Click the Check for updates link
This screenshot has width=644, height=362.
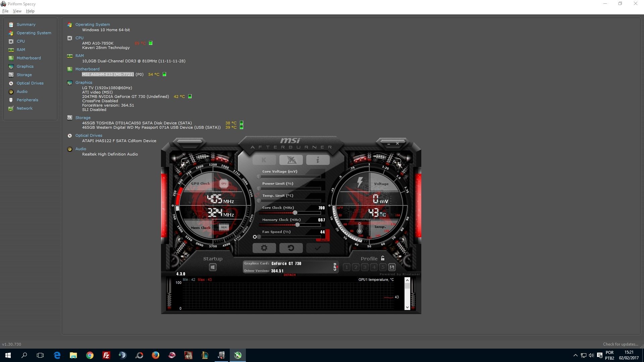pyautogui.click(x=621, y=344)
